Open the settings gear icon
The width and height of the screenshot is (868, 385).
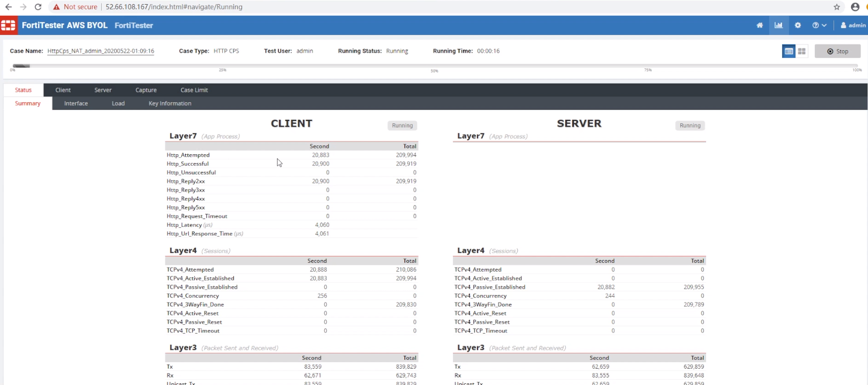tap(798, 25)
